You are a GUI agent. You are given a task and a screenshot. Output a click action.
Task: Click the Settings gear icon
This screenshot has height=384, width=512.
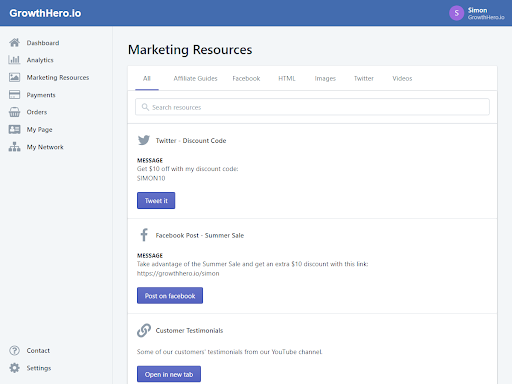point(14,368)
